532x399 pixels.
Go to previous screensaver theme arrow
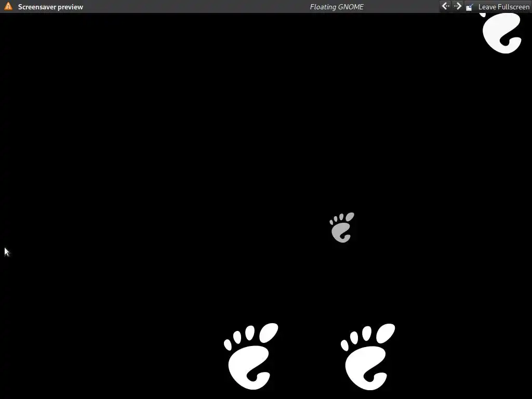click(445, 6)
